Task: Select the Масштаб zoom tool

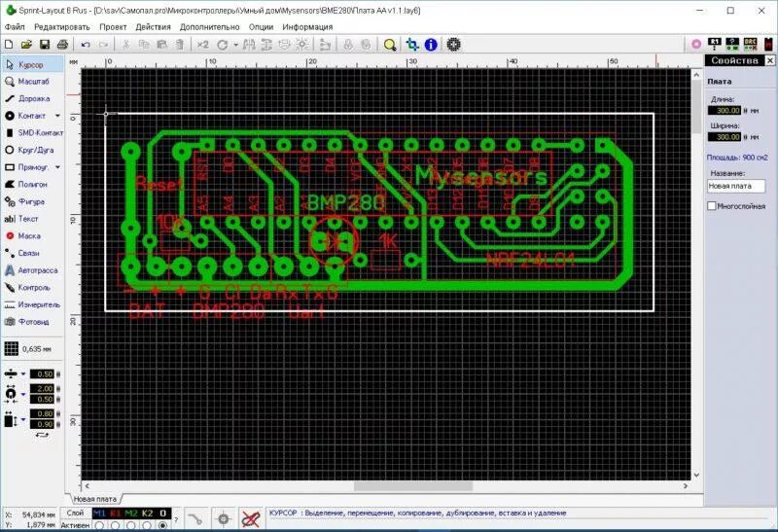Action: 33,82
